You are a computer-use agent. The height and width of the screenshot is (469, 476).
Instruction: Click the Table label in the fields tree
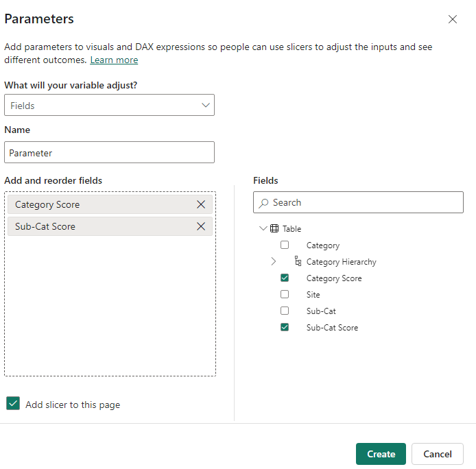pyautogui.click(x=291, y=229)
